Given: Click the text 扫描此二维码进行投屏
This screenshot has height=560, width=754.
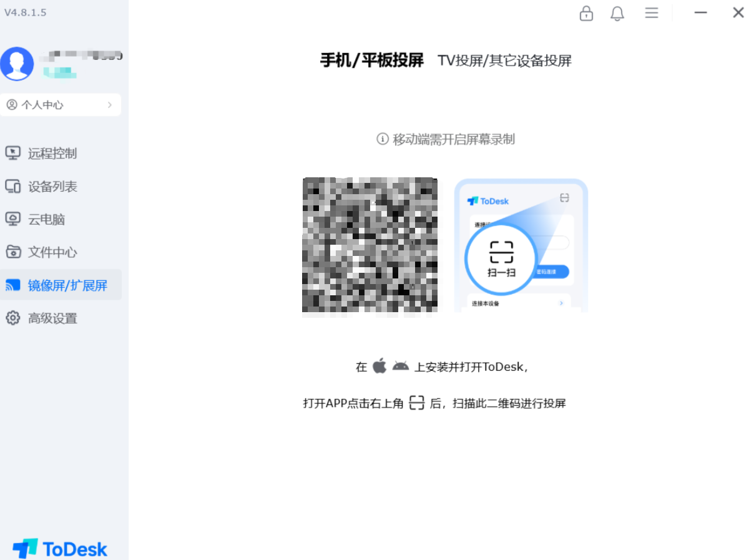Looking at the screenshot, I should pos(509,403).
